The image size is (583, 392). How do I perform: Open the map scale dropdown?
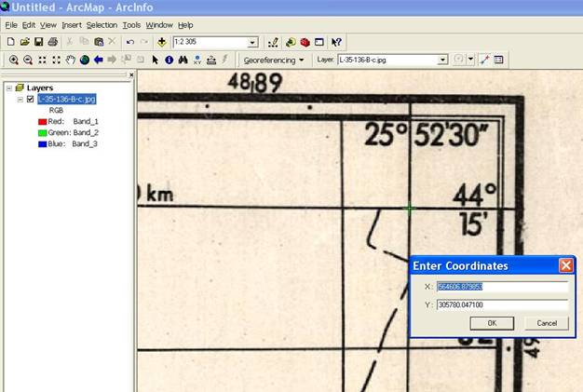point(252,42)
